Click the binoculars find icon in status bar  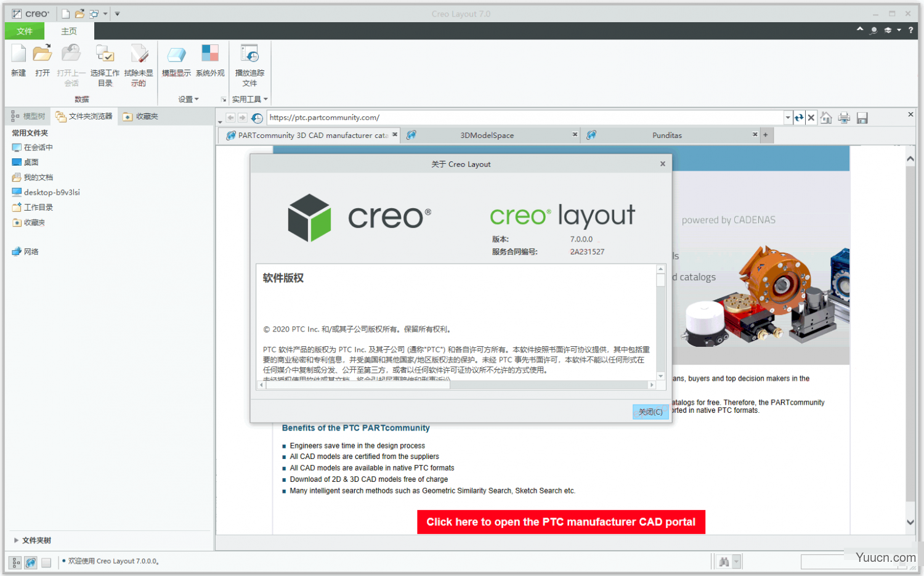tap(724, 561)
